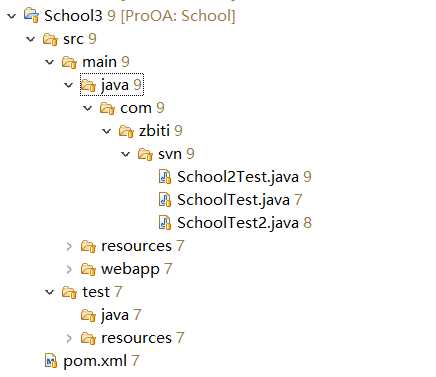Click the webapp folder icon
Image resolution: width=436 pixels, height=377 pixels.
[x=88, y=269]
